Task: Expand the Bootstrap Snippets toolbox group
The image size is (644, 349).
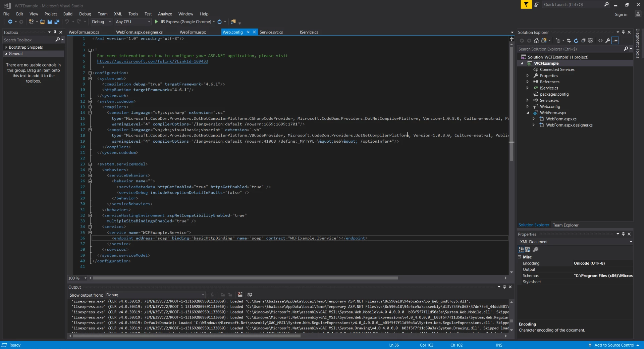Action: (x=6, y=47)
